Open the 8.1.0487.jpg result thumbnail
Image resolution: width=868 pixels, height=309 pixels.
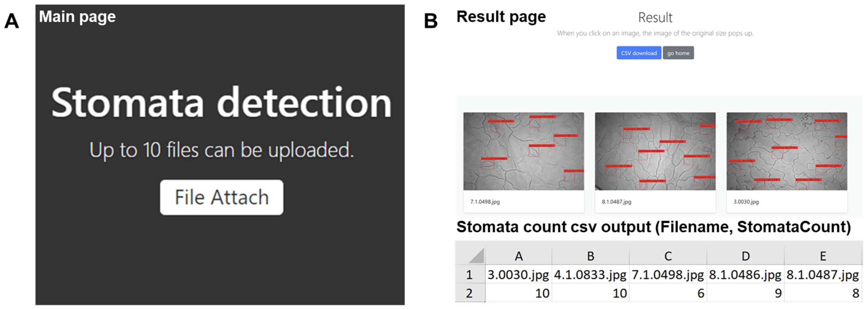tap(655, 151)
